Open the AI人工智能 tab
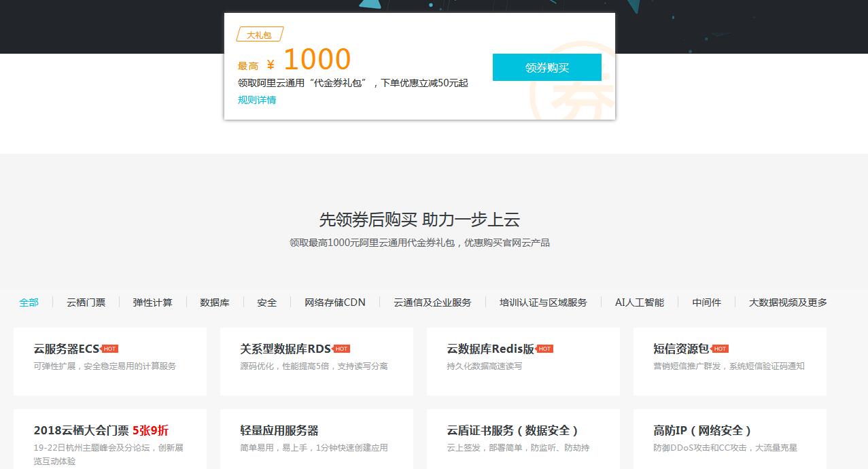The image size is (868, 469). coord(640,302)
